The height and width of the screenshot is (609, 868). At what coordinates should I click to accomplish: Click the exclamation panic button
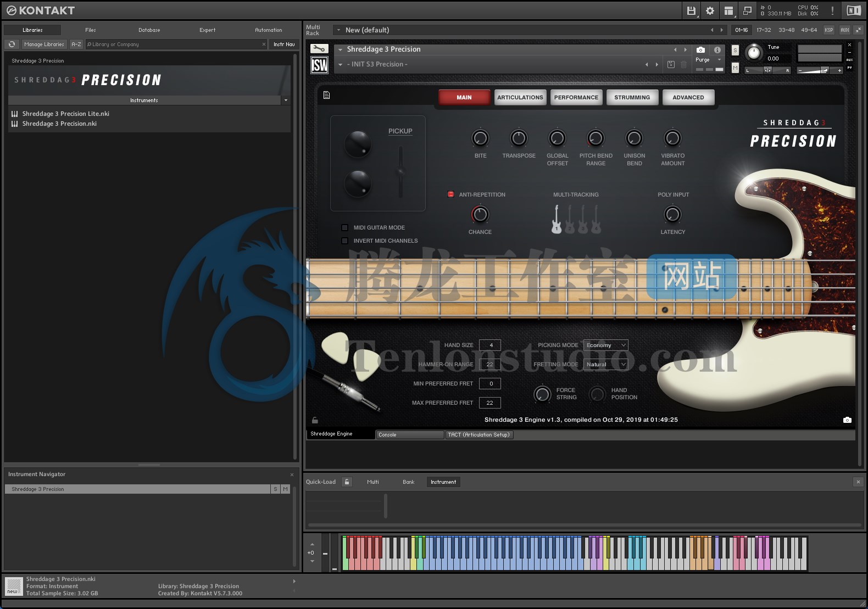[832, 10]
